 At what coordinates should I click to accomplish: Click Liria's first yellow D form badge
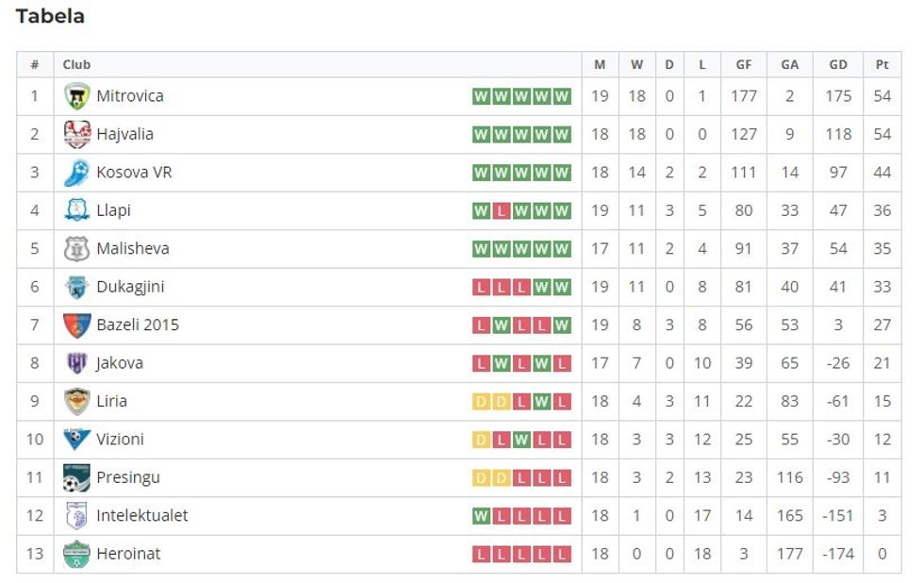pos(481,402)
